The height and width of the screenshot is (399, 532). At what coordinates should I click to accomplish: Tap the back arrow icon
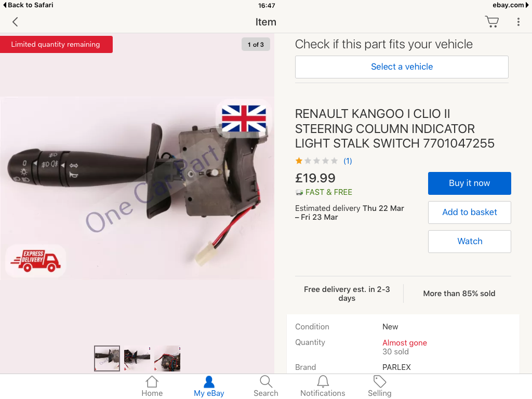coord(15,22)
